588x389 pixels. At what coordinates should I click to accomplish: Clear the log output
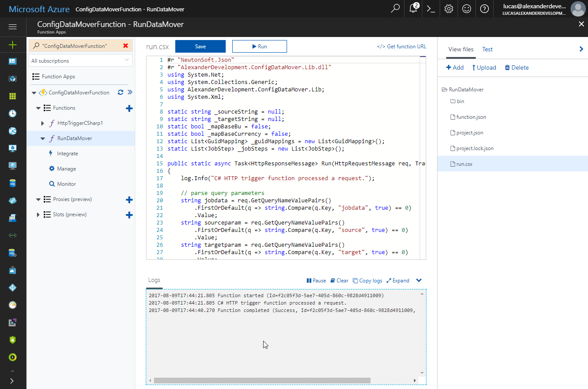[339, 281]
